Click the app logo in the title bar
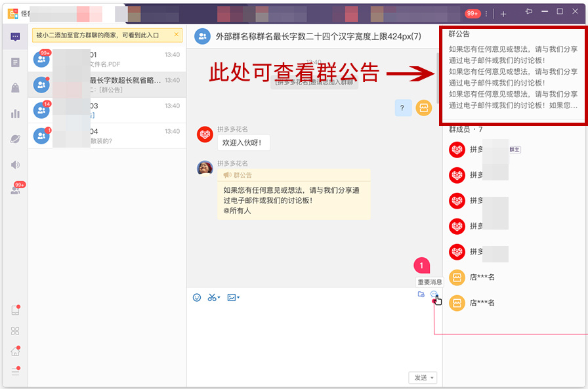Viewport: 588px width, 389px height. [12, 14]
